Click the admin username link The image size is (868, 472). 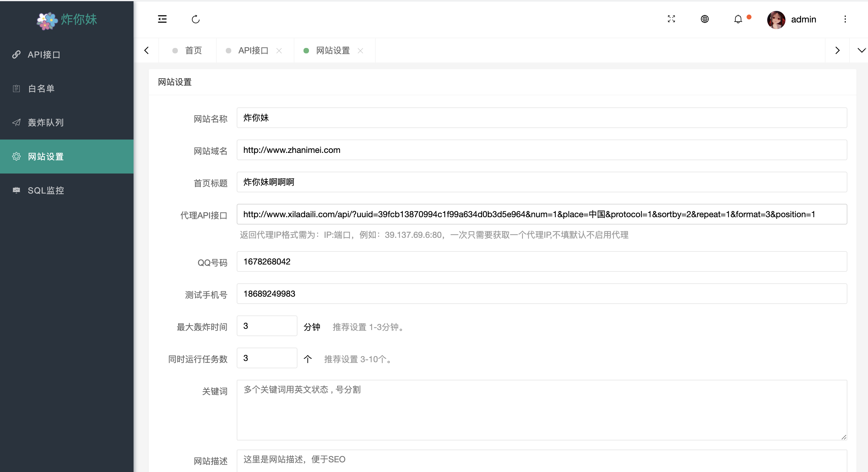pyautogui.click(x=803, y=19)
